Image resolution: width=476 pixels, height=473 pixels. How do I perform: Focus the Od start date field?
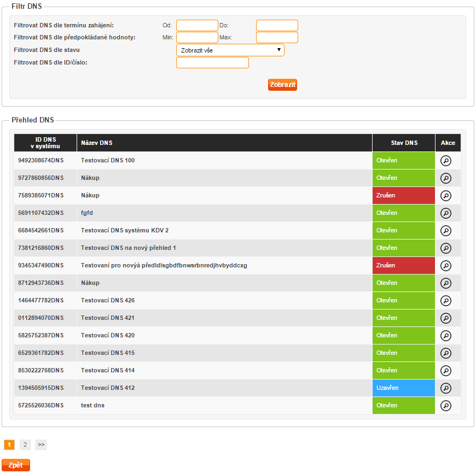(197, 25)
